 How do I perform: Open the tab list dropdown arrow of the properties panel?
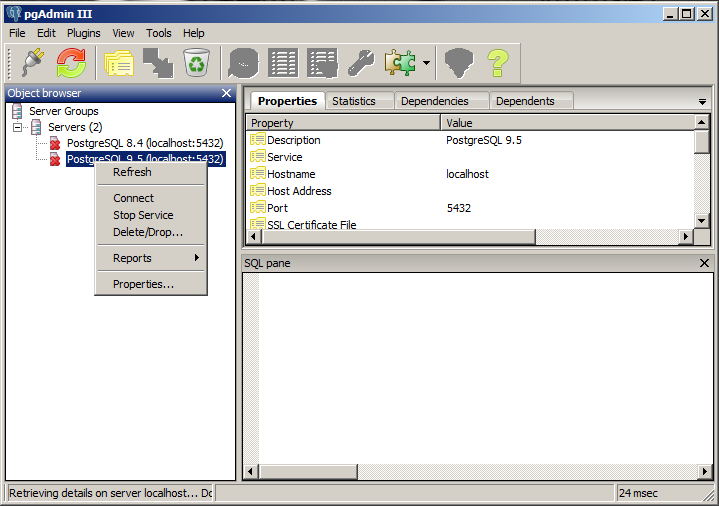click(702, 102)
